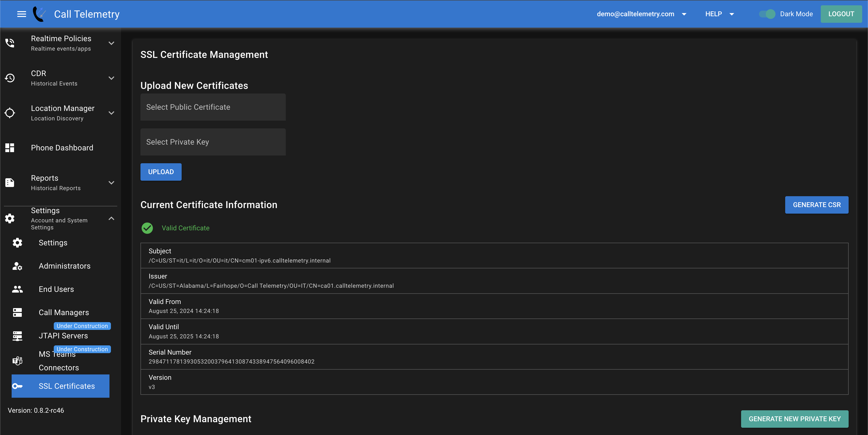The image size is (868, 435).
Task: Open the Settings submenu item
Action: tap(60, 243)
